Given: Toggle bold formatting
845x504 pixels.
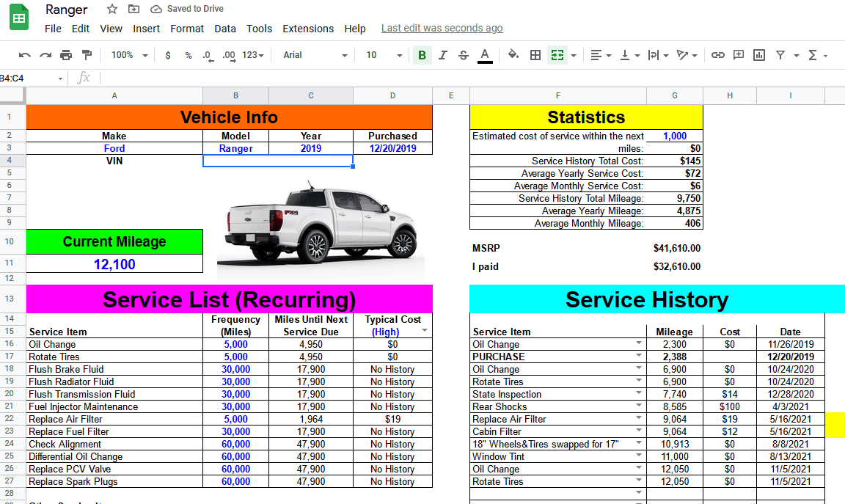Looking at the screenshot, I should click(x=422, y=55).
